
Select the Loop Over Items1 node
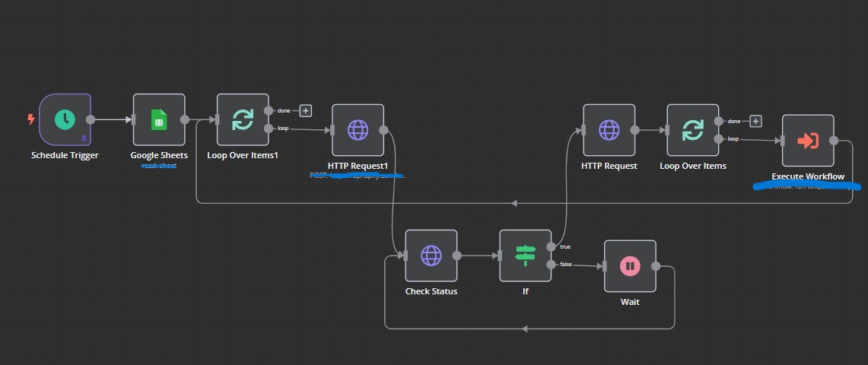pyautogui.click(x=243, y=119)
